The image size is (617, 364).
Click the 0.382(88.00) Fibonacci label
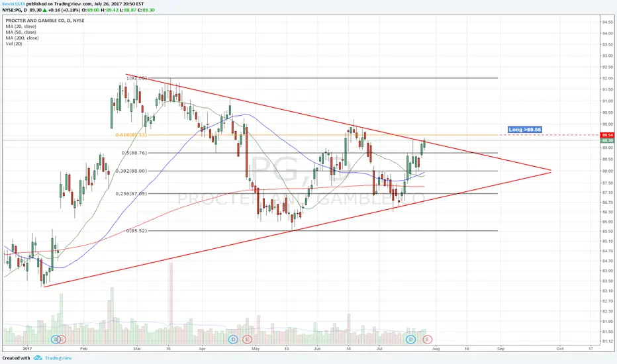click(131, 171)
